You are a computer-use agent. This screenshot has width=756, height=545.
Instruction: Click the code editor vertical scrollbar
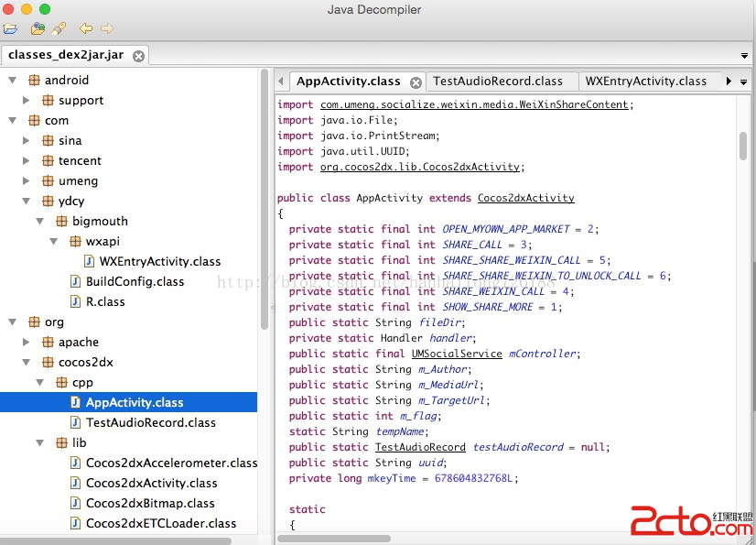click(742, 146)
